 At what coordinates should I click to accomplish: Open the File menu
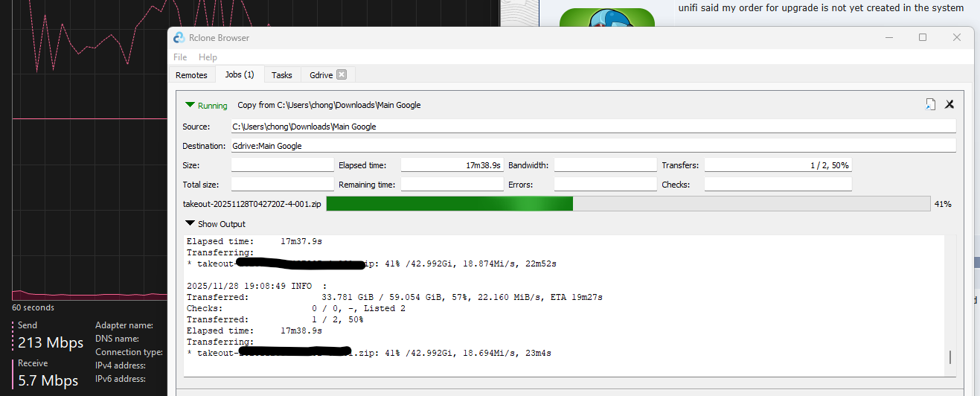(180, 57)
